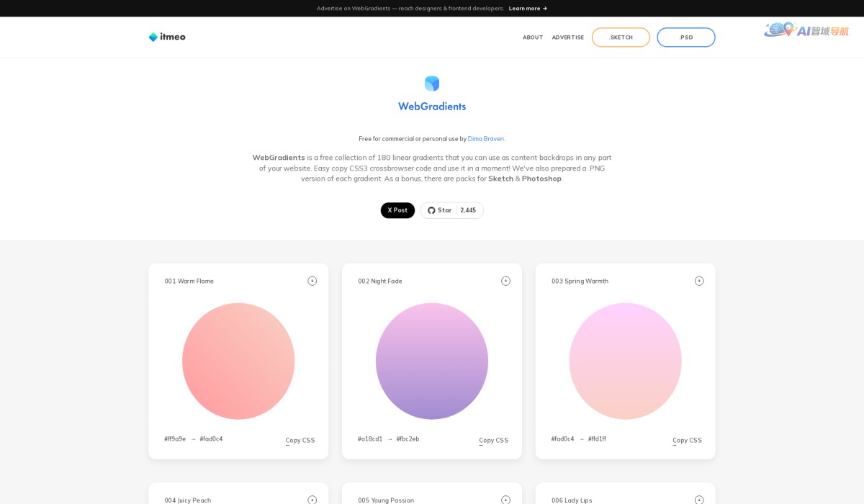Click the 004 Juicy Peach plus icon
The width and height of the screenshot is (864, 504).
312,500
